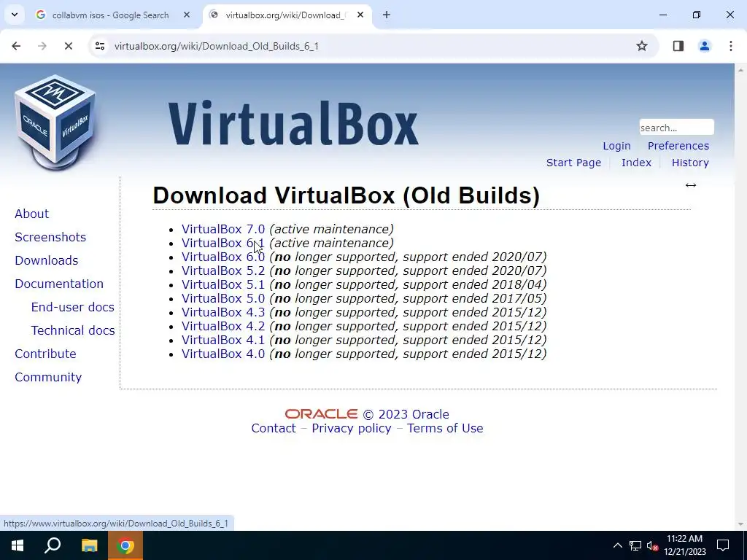
Task: Open the VirtualBox 7.0 link
Action: [x=223, y=229]
